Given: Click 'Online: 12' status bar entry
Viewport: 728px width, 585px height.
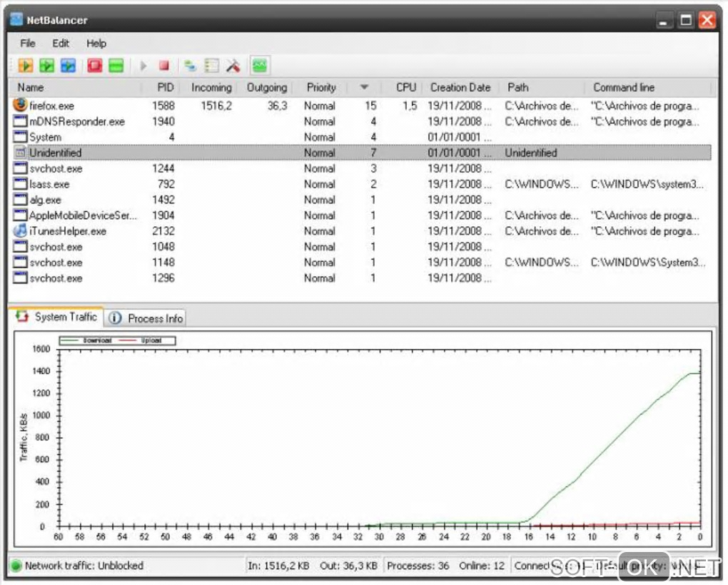Looking at the screenshot, I should 482,566.
